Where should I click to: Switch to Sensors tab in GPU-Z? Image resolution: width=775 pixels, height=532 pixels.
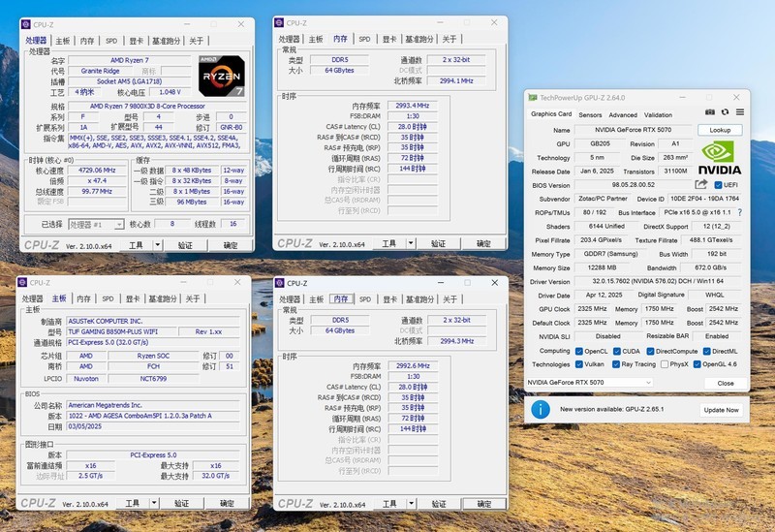[590, 114]
